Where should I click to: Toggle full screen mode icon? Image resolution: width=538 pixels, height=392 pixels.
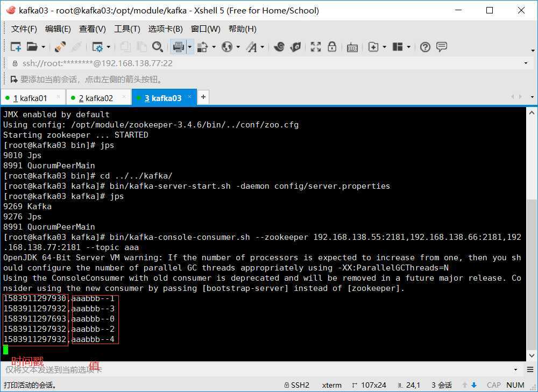(x=316, y=47)
